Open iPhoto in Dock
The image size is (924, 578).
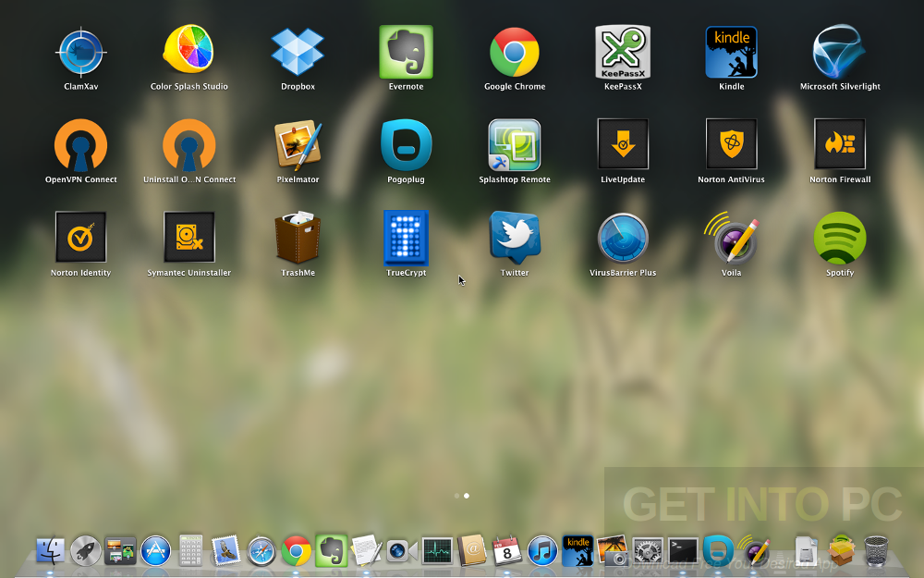[613, 551]
